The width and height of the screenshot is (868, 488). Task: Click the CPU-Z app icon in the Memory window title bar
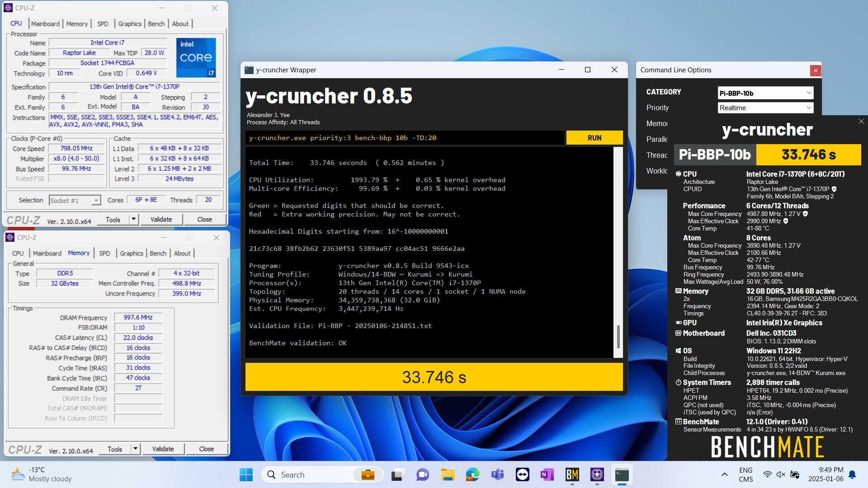point(10,237)
